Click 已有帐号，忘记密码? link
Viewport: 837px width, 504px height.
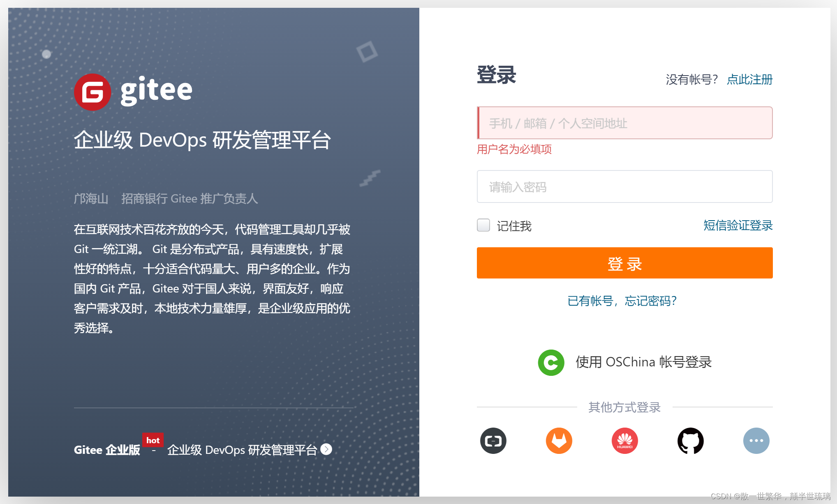tap(622, 301)
